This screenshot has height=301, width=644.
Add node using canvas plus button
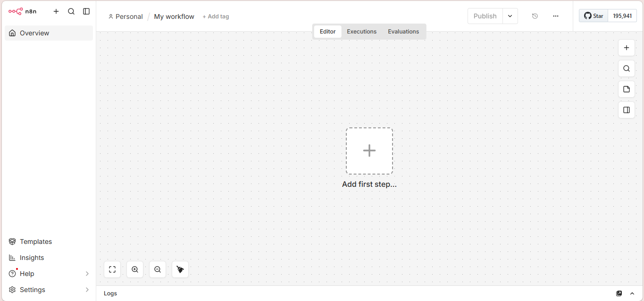coord(627,48)
